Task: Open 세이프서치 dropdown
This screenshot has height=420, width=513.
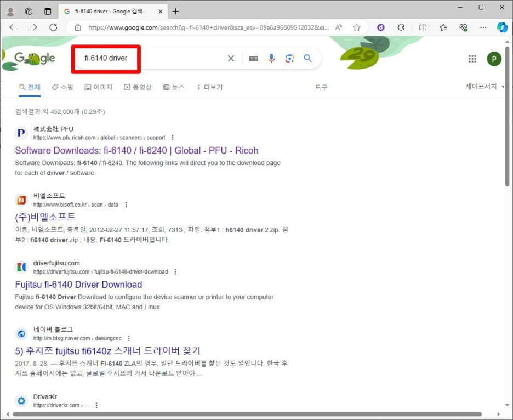Action: click(x=485, y=87)
